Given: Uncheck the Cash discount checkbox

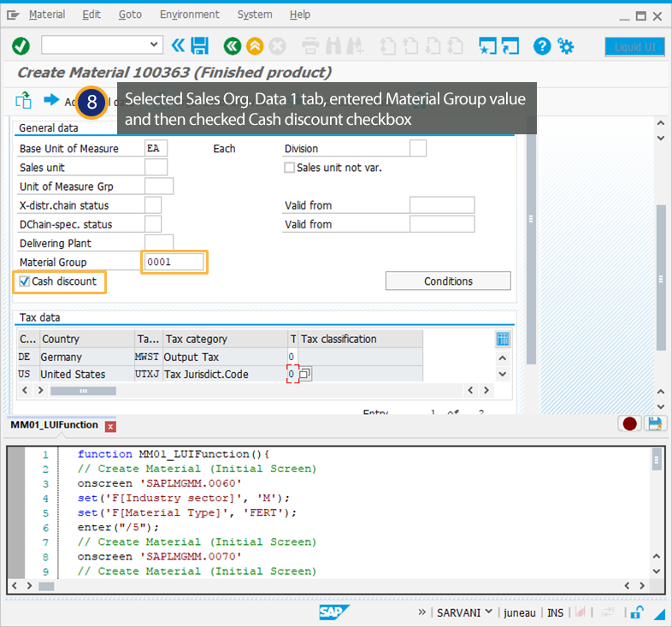Looking at the screenshot, I should pos(25,281).
